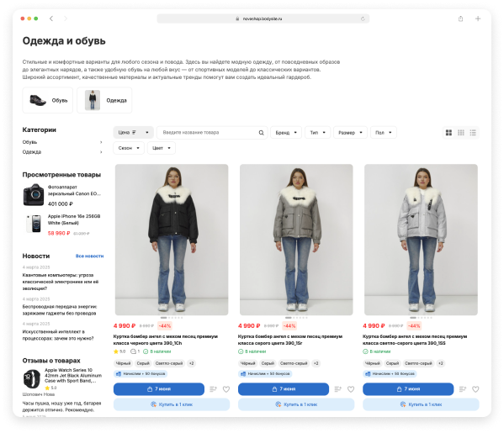
Task: Open the Одежда category tile
Action: click(x=104, y=100)
